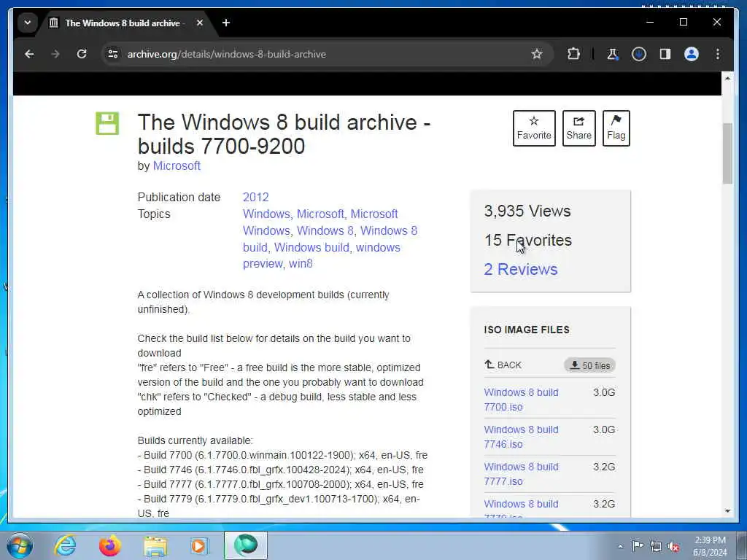747x560 pixels.
Task: Click the active browser taskbar icon
Action: [245, 545]
